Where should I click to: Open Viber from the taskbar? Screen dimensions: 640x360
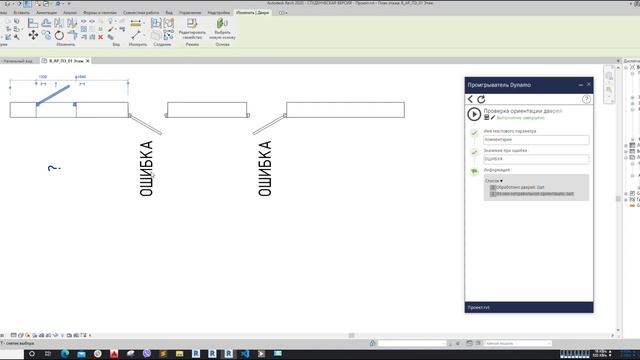click(x=147, y=353)
